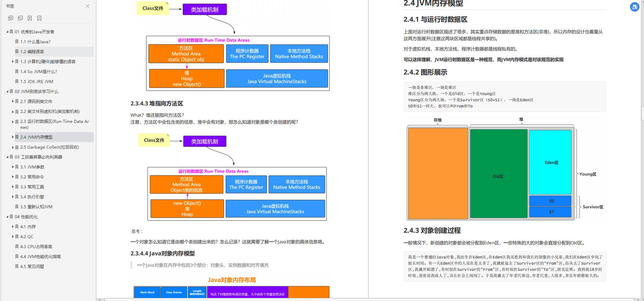The height and width of the screenshot is (301, 644).
Task: Click bookmark icon beside 3.5 重新认知JVM
Action: tap(17, 207)
